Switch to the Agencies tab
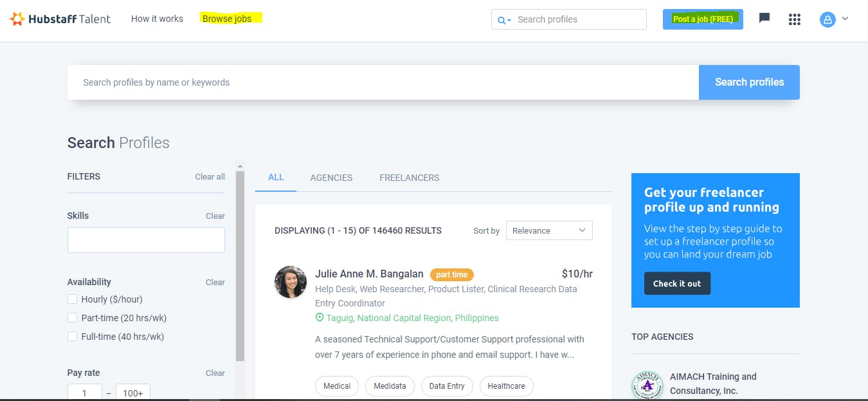The width and height of the screenshot is (868, 401). tap(331, 178)
